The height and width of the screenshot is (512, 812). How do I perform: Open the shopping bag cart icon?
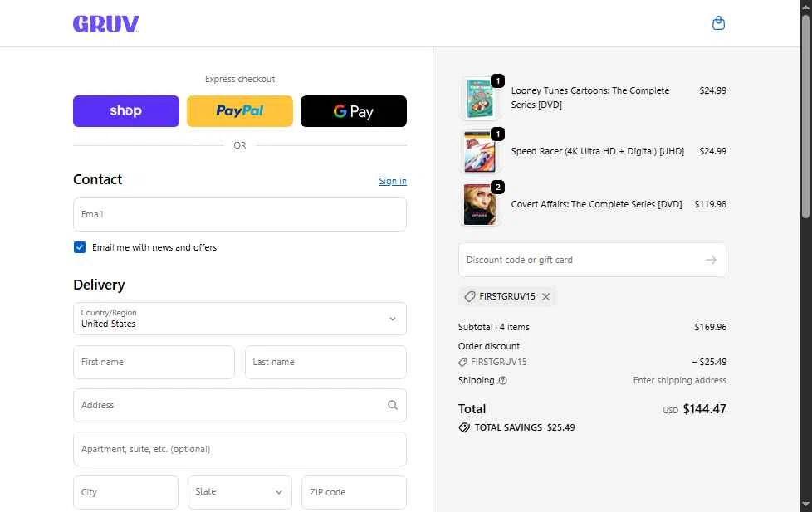(719, 23)
